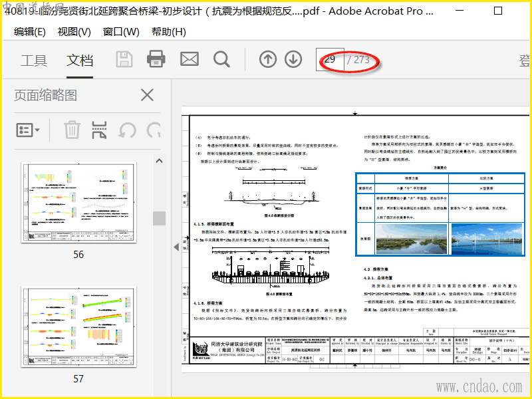Print the document with the printer icon
This screenshot has height=399, width=532.
point(156,59)
